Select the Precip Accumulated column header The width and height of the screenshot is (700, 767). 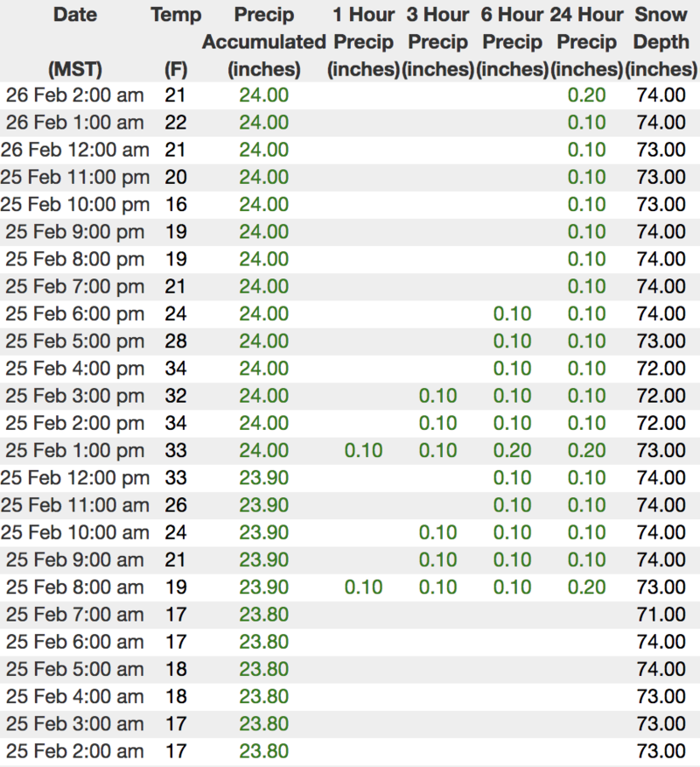point(263,41)
